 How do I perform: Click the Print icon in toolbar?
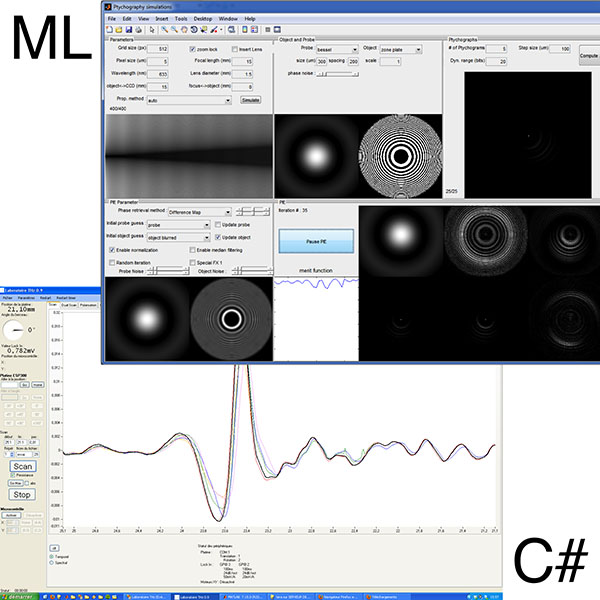pyautogui.click(x=138, y=29)
